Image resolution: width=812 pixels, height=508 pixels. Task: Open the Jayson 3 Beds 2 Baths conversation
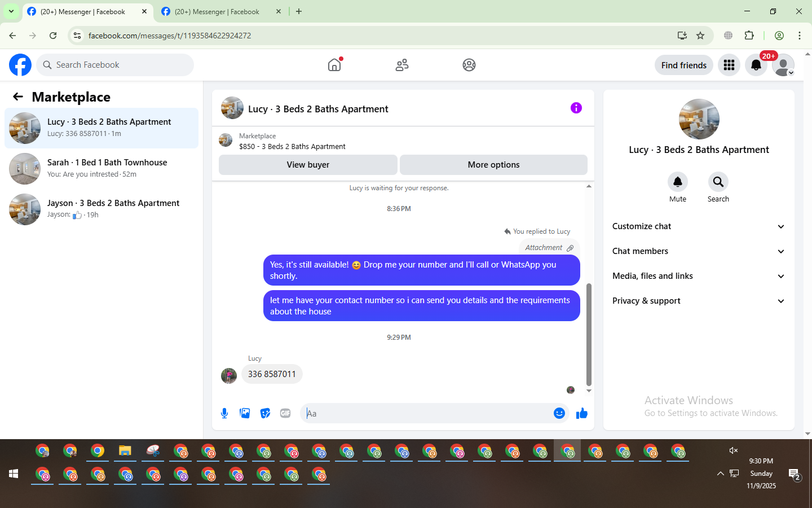101,209
